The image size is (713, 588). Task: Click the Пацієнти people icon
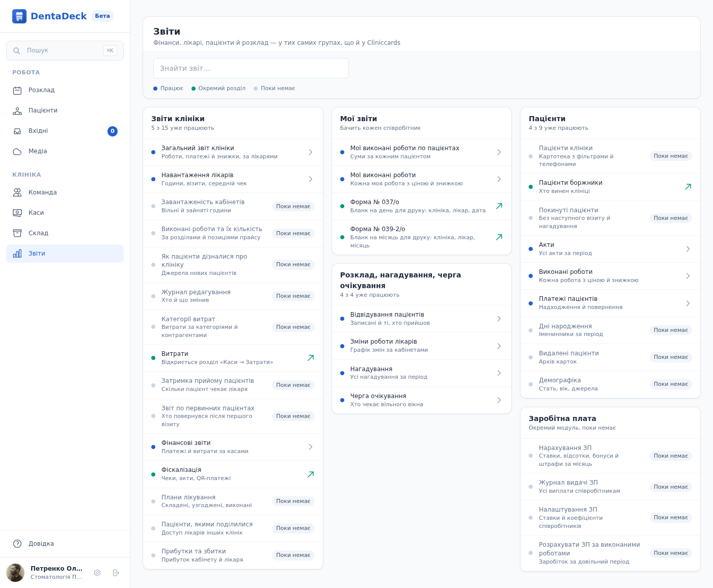pyautogui.click(x=17, y=111)
